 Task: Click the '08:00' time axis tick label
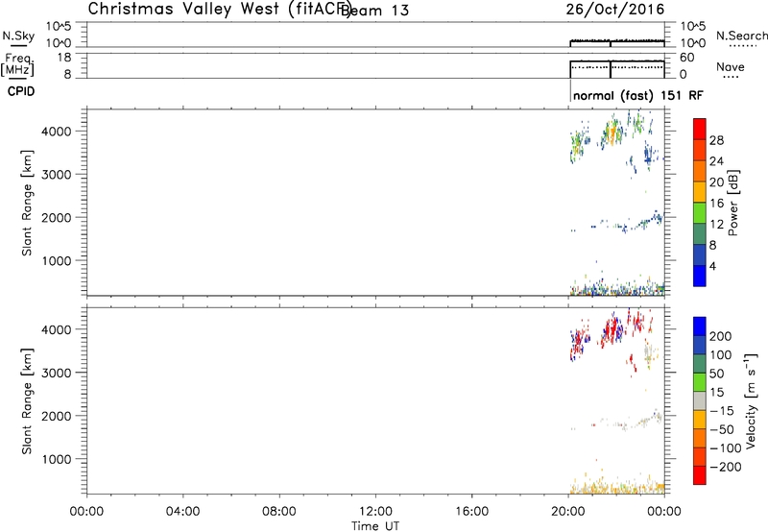(x=279, y=512)
